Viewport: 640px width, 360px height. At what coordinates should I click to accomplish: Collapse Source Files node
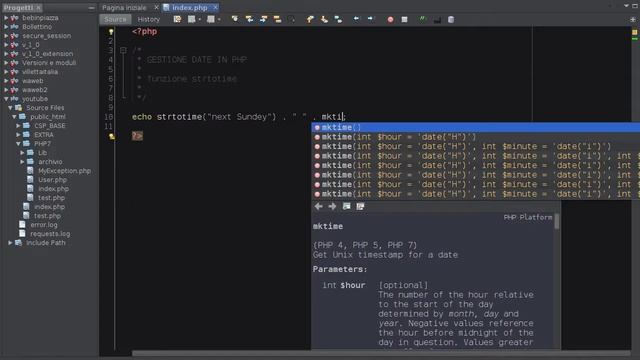(x=10, y=108)
